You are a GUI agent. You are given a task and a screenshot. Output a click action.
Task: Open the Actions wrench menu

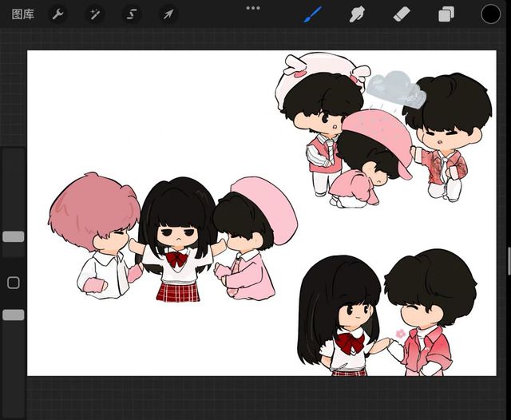(x=58, y=14)
